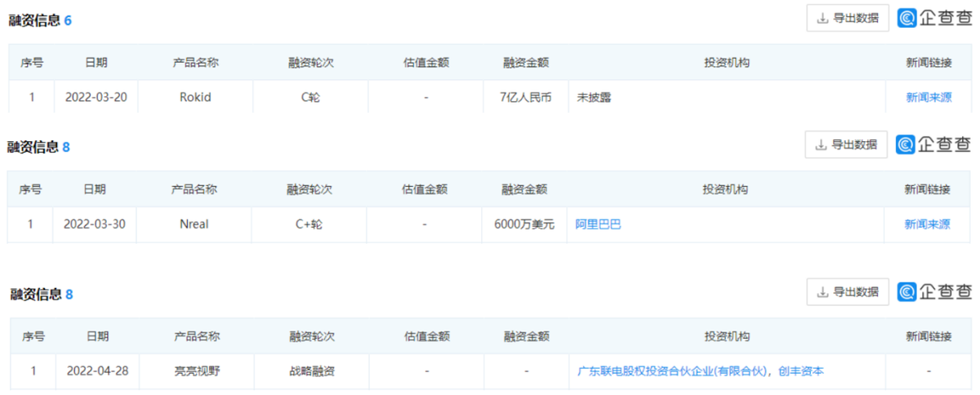The height and width of the screenshot is (395, 980).
Task: Click 企查查 logo above 亮亮视野 table
Action: (934, 291)
